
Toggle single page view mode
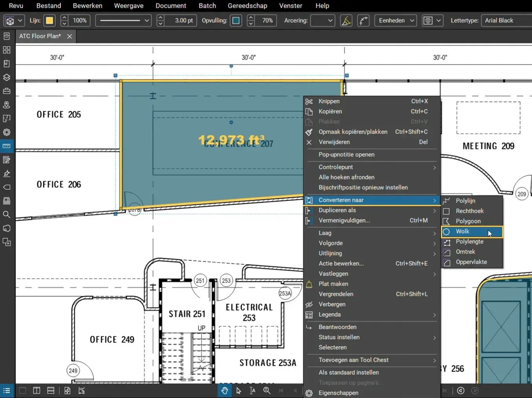coord(23,391)
